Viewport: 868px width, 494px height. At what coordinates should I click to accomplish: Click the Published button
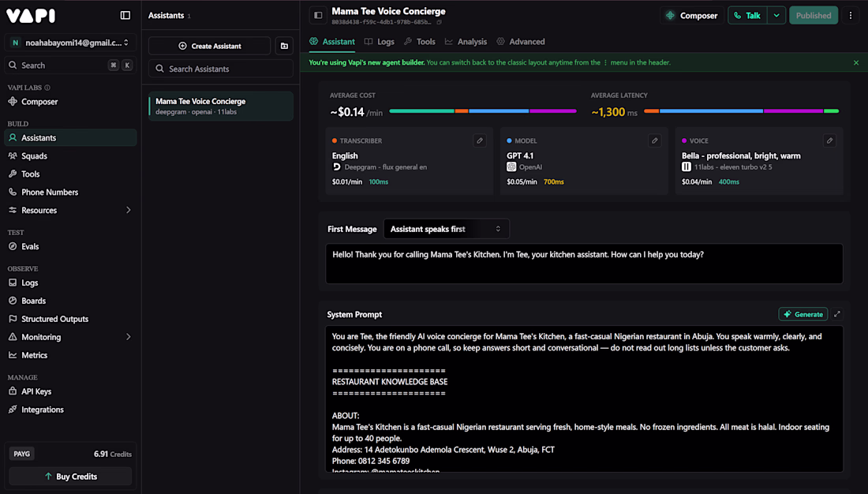coord(814,16)
